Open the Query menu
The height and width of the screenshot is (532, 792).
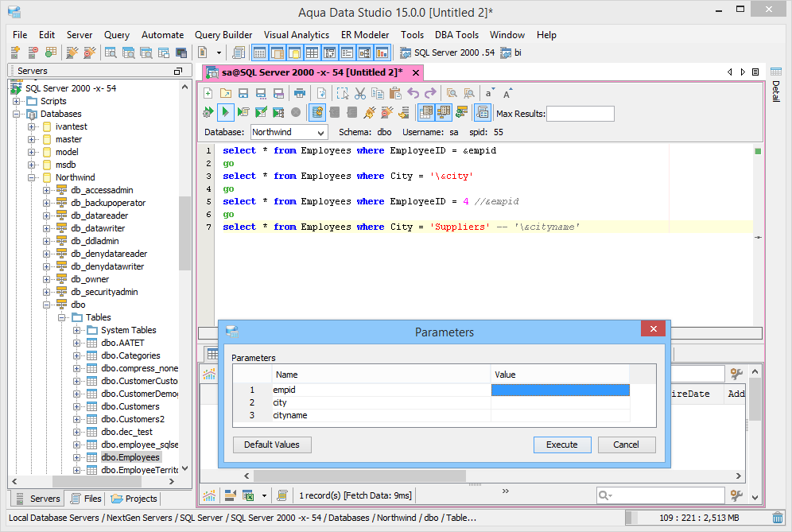(117, 35)
